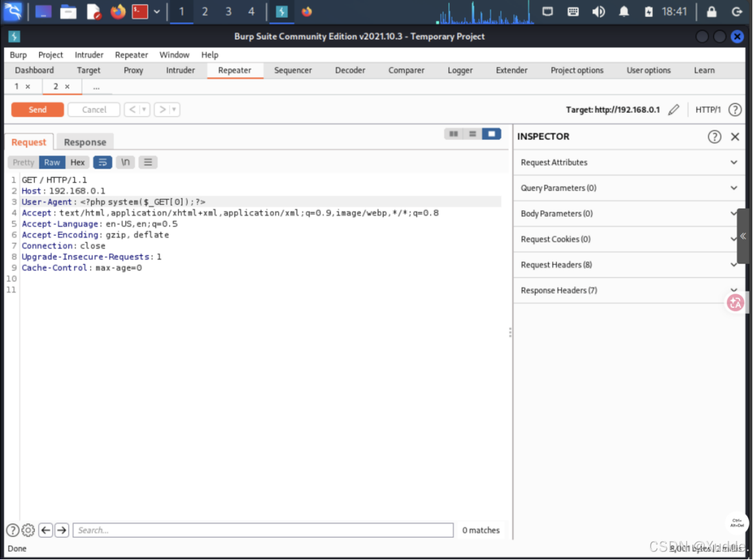This screenshot has width=753, height=560.
Task: Open search settings gear icon
Action: [29, 530]
